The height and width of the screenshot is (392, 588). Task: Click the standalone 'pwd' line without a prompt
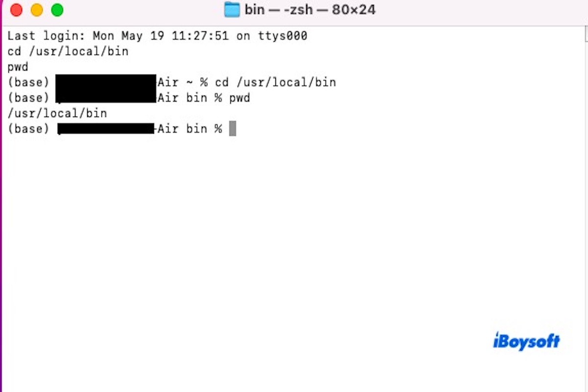(x=18, y=67)
